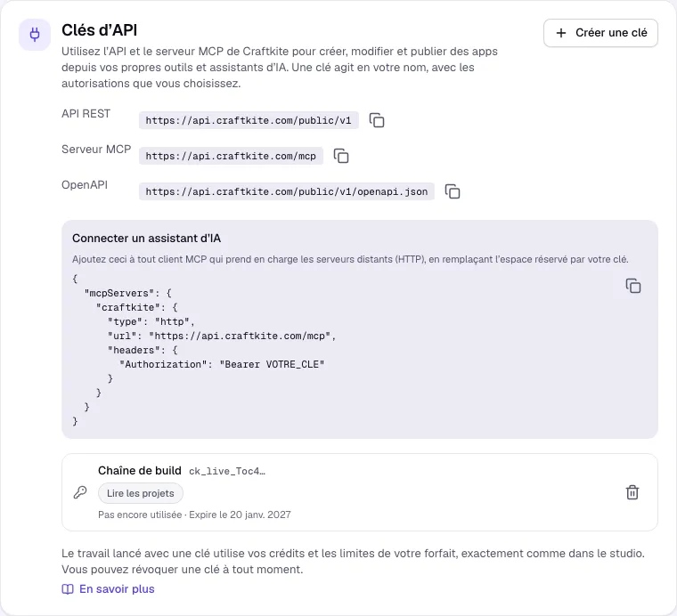Screen dimensions: 677x616
Task: Click the Utilisez l'API et le serveur MCP description
Action: 280,68
